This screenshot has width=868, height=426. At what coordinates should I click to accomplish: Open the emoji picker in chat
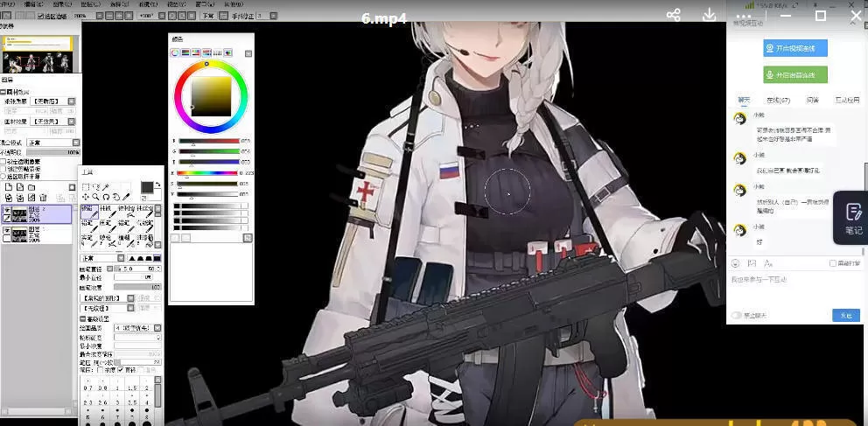[x=736, y=263]
